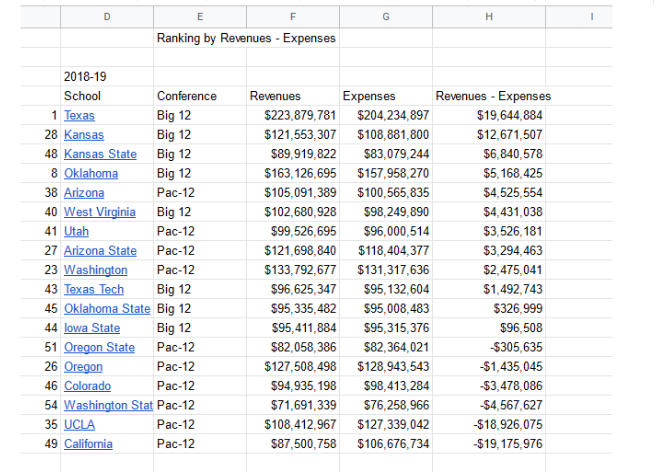
Task: Select column H header
Action: point(487,15)
